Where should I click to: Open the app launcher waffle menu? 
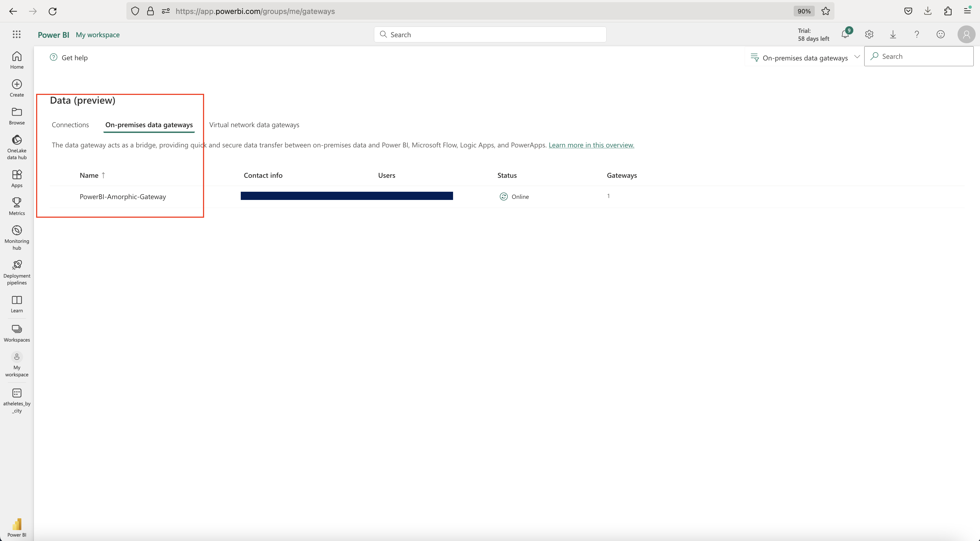point(16,35)
